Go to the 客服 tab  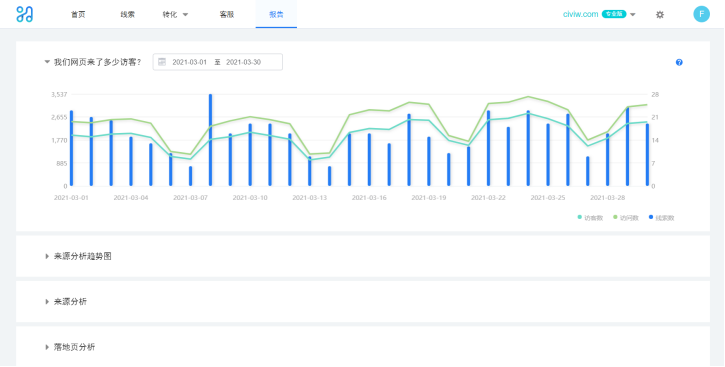(227, 14)
